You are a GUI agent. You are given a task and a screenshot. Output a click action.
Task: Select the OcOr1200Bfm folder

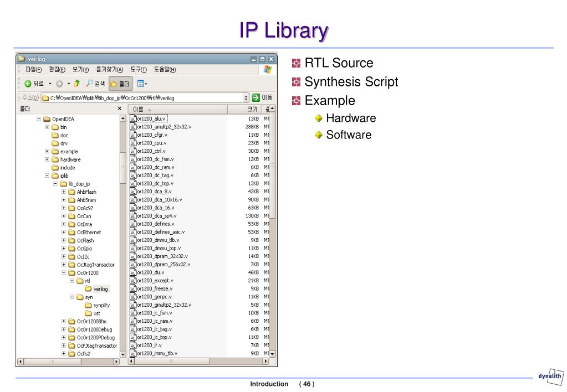(88, 322)
